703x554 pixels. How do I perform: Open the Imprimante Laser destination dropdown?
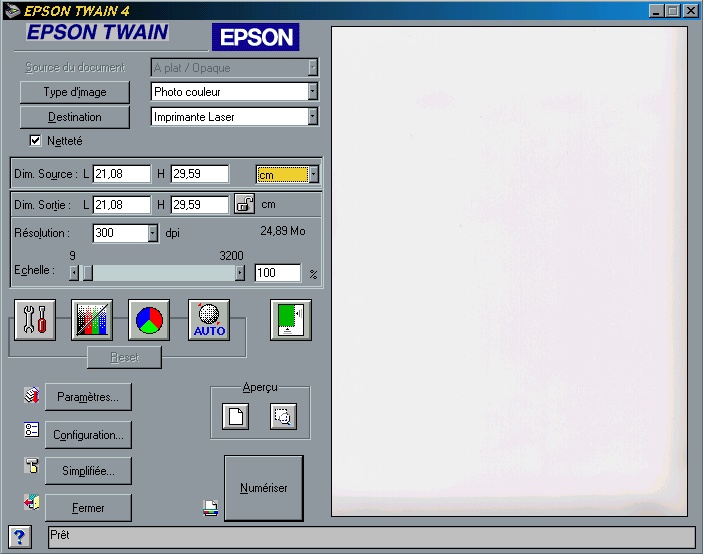313,117
